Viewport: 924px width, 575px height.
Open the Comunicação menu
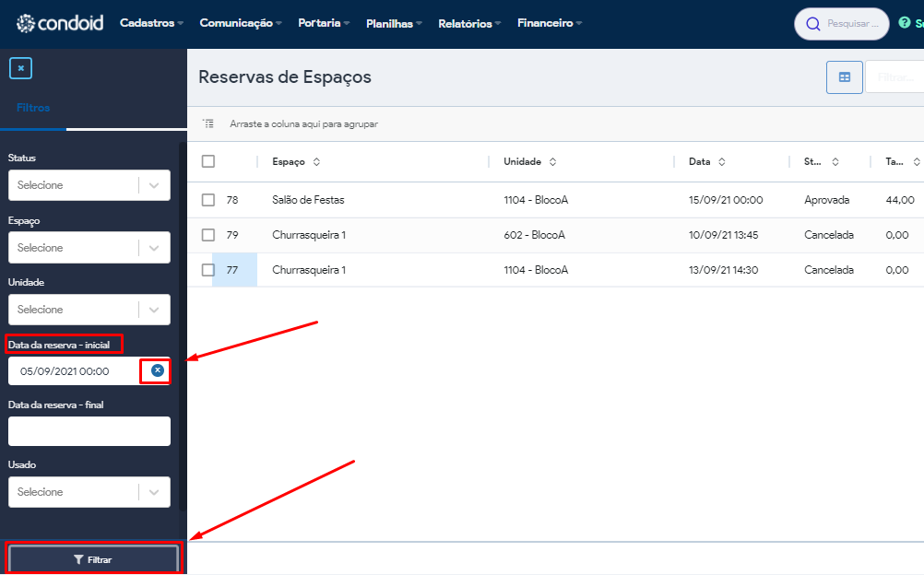(241, 23)
